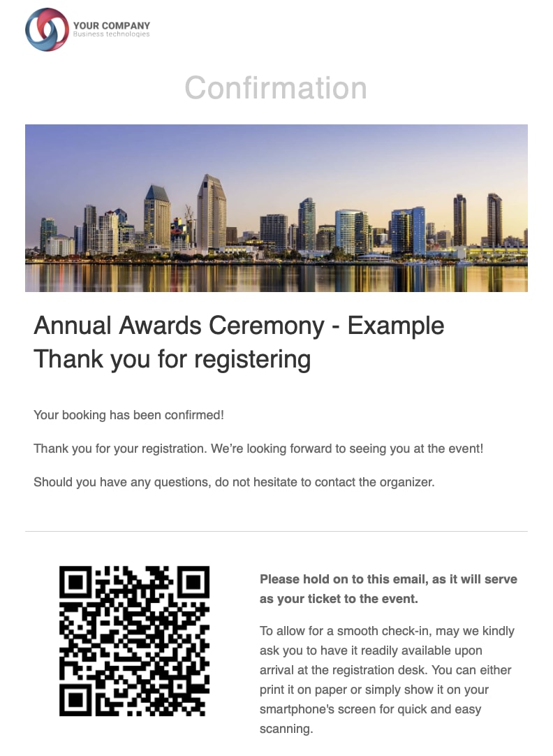Screen dimensions: 553x756
Task: Click the QR code's bottom-left finder square
Action: point(77,699)
